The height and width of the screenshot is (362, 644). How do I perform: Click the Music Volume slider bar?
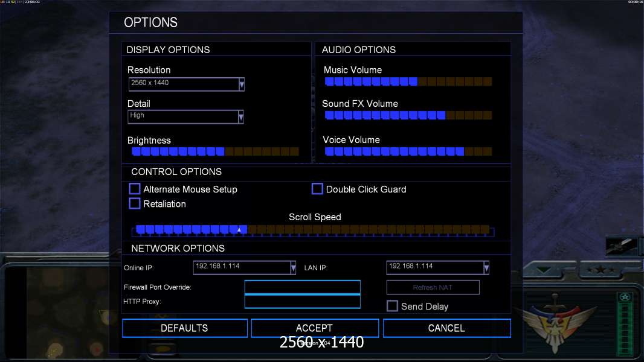408,81
